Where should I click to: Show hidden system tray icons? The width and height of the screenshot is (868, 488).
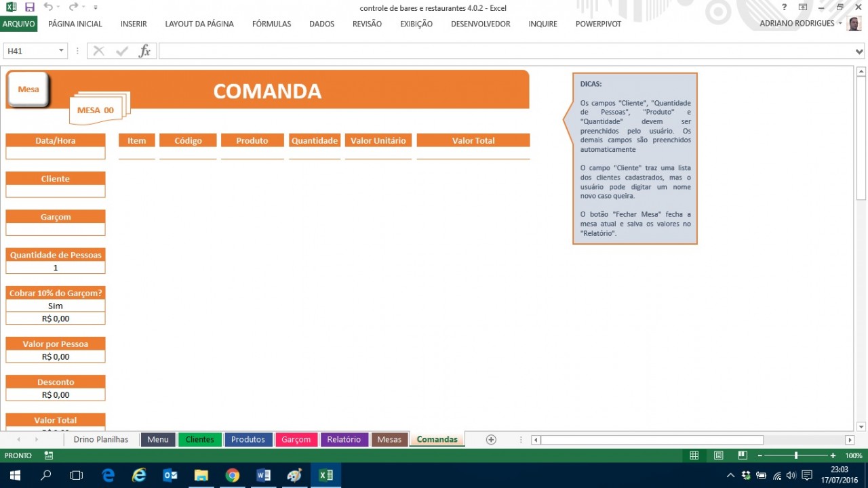pos(730,475)
